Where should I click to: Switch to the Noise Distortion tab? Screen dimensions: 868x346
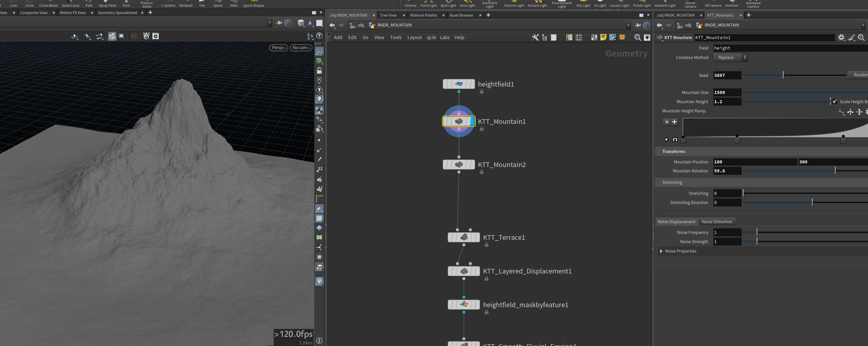pyautogui.click(x=717, y=222)
